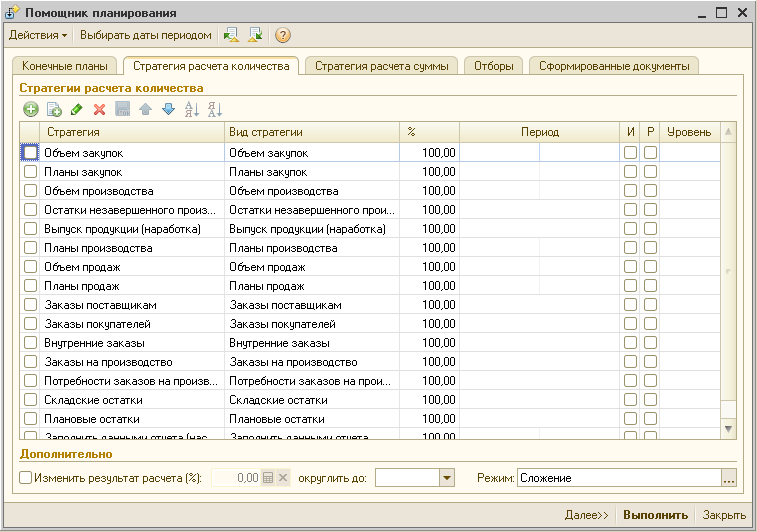Click the green Add strategy icon
The width and height of the screenshot is (757, 532).
pos(31,110)
